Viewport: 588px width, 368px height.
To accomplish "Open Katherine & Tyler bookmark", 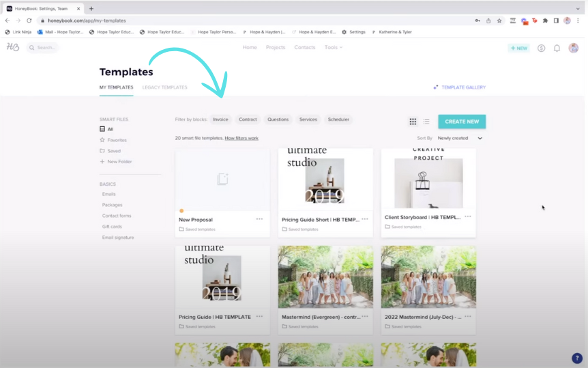I will 392,32.
